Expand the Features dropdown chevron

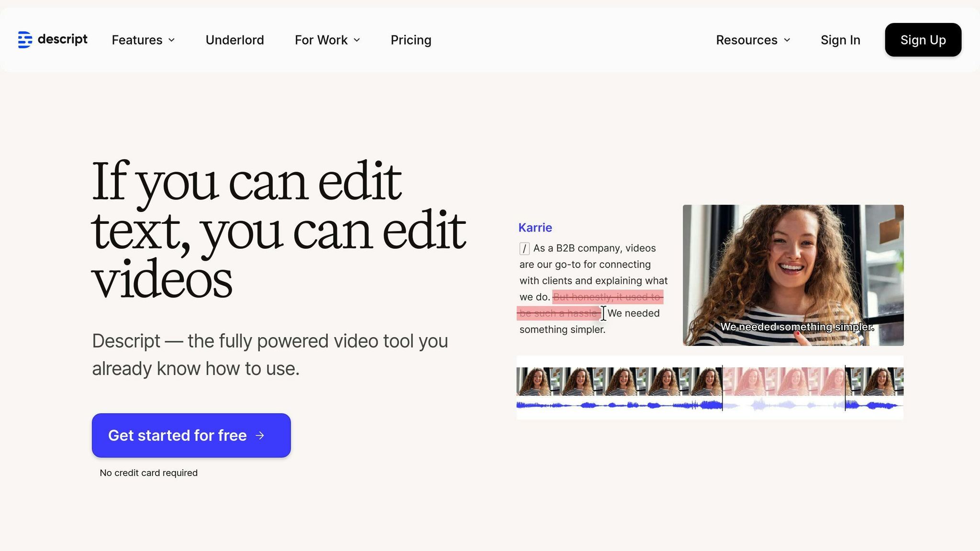coord(172,40)
